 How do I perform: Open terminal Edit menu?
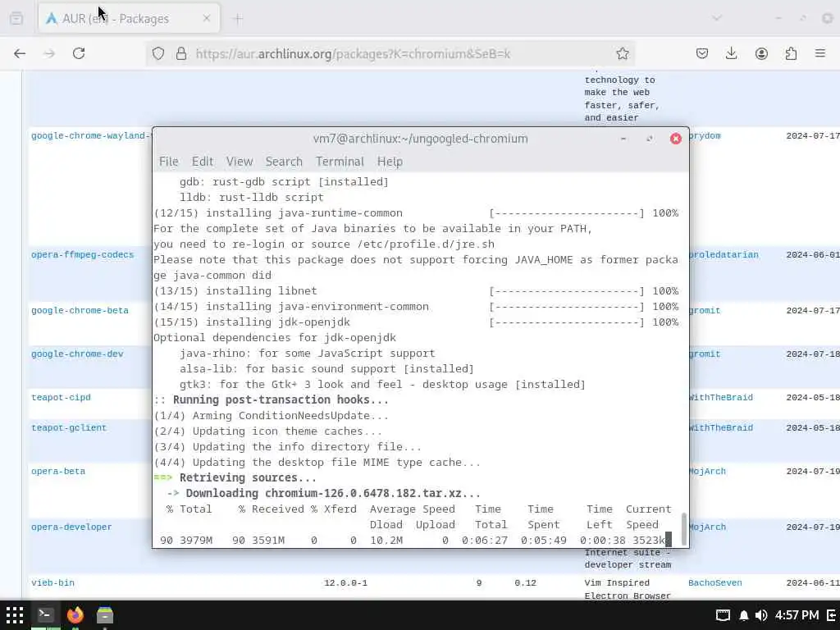[x=203, y=162]
